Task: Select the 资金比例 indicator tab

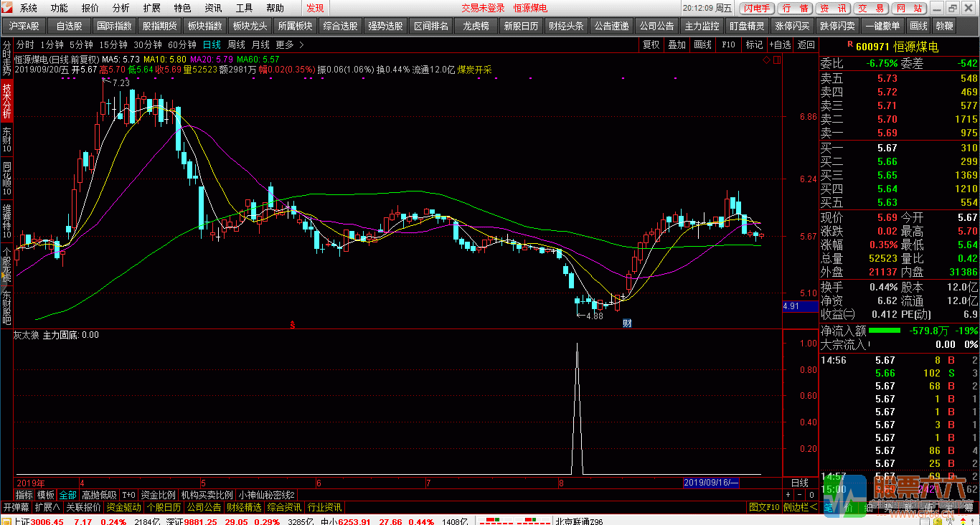Action: pyautogui.click(x=158, y=495)
